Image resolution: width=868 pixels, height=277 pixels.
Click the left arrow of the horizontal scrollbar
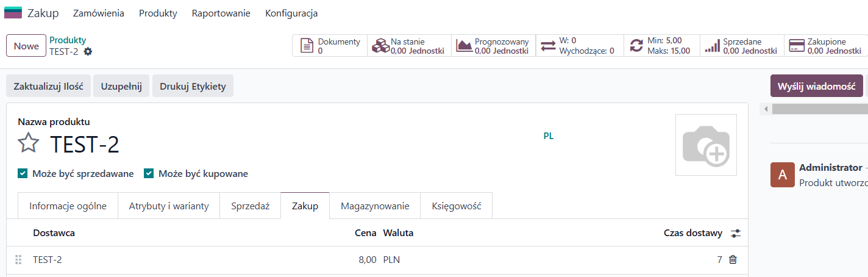tap(766, 109)
